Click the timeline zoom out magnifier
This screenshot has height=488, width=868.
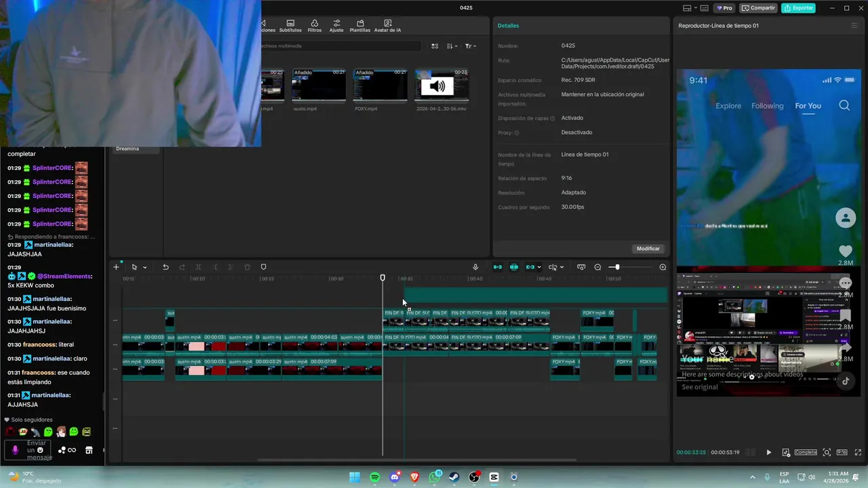[x=597, y=267]
